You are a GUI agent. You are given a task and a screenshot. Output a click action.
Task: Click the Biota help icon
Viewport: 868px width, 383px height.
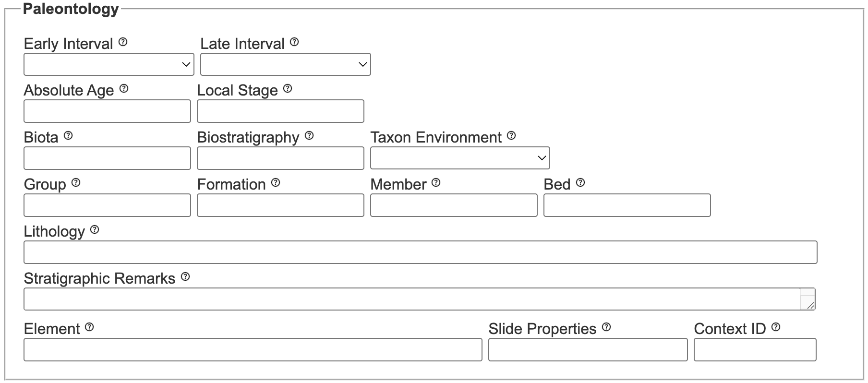pos(69,135)
